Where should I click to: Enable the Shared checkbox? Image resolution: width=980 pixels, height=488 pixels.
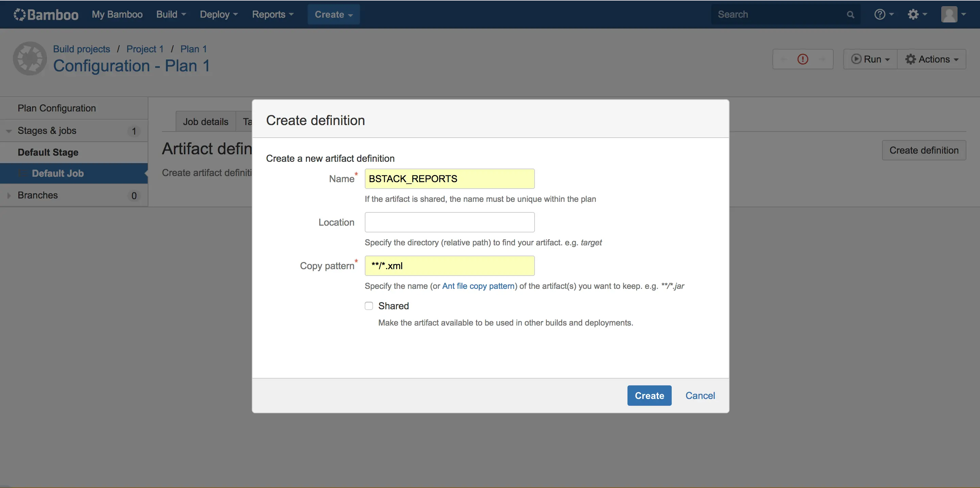pos(369,306)
